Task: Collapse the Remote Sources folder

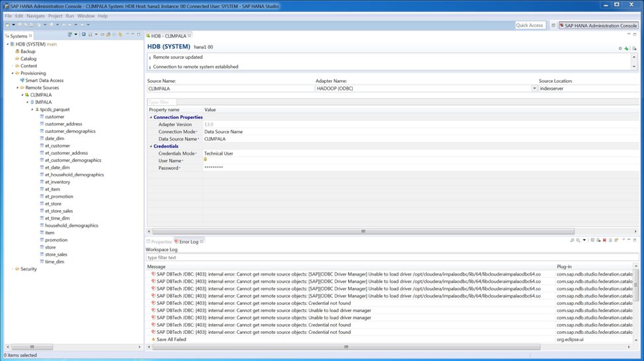Action: [17, 87]
